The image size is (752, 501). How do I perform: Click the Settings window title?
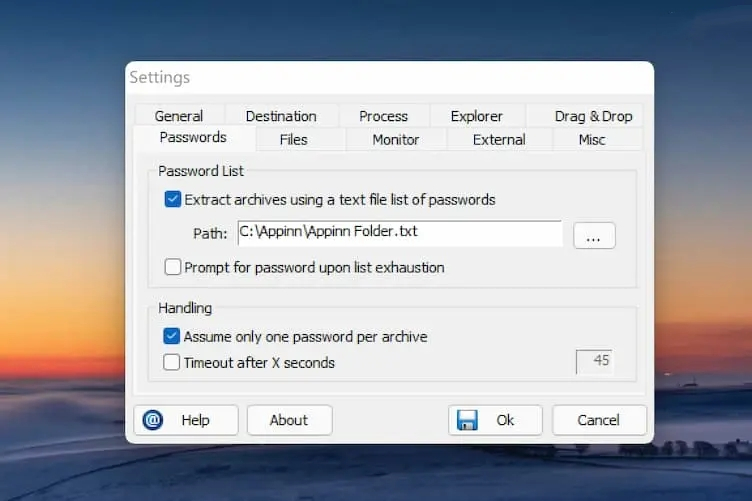pos(160,77)
